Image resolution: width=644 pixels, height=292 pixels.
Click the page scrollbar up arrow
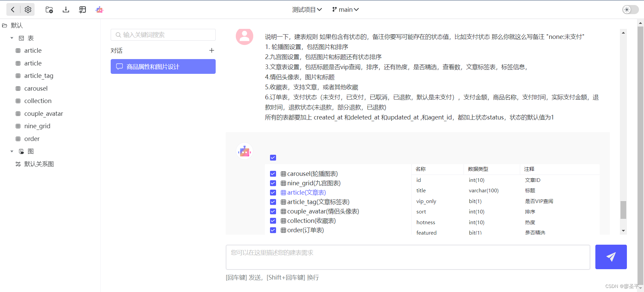640,23
